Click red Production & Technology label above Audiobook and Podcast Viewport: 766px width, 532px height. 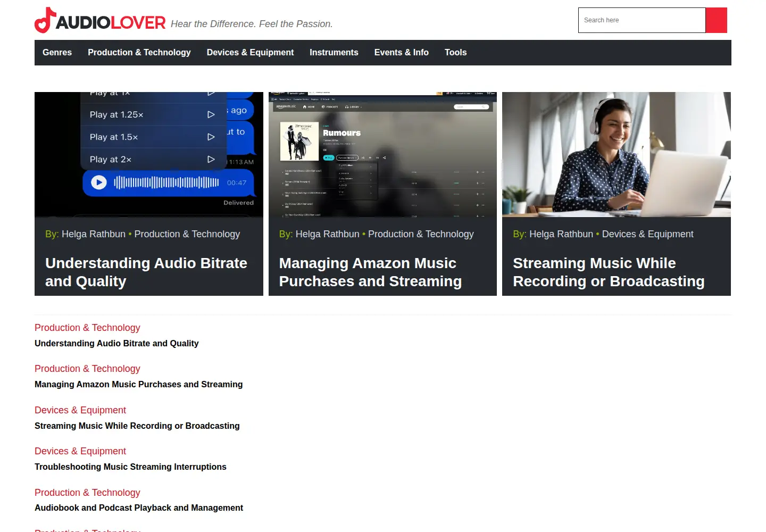click(87, 493)
